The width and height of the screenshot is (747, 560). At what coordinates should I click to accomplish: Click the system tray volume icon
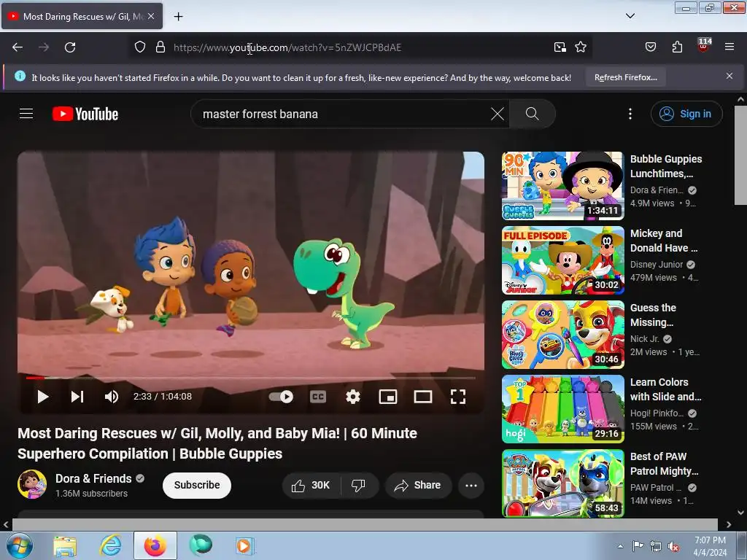673,546
